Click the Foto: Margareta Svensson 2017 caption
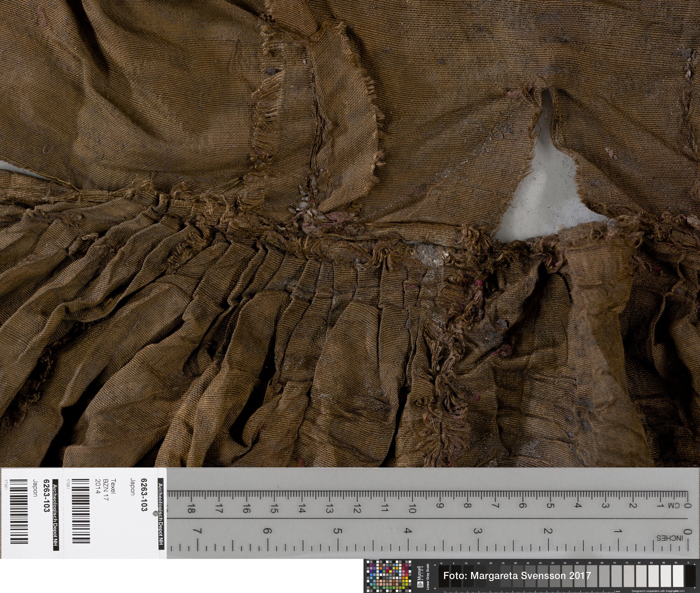 pyautogui.click(x=517, y=576)
